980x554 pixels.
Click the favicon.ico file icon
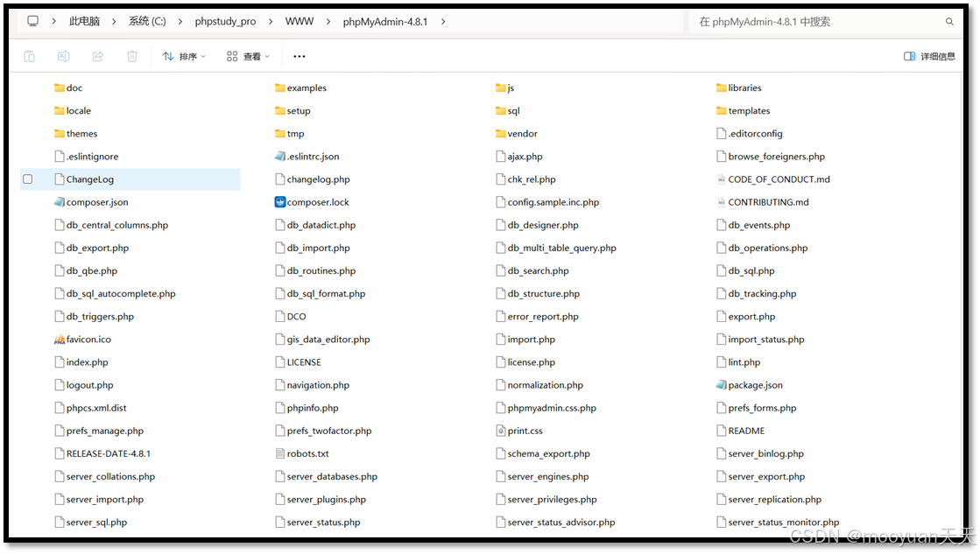point(60,340)
